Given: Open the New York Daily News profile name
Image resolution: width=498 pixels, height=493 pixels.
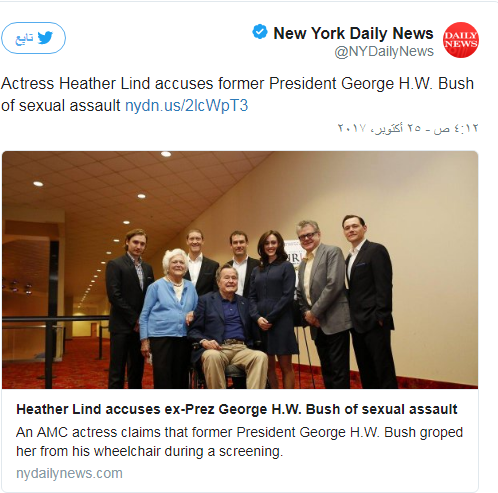Looking at the screenshot, I should click(x=353, y=33).
